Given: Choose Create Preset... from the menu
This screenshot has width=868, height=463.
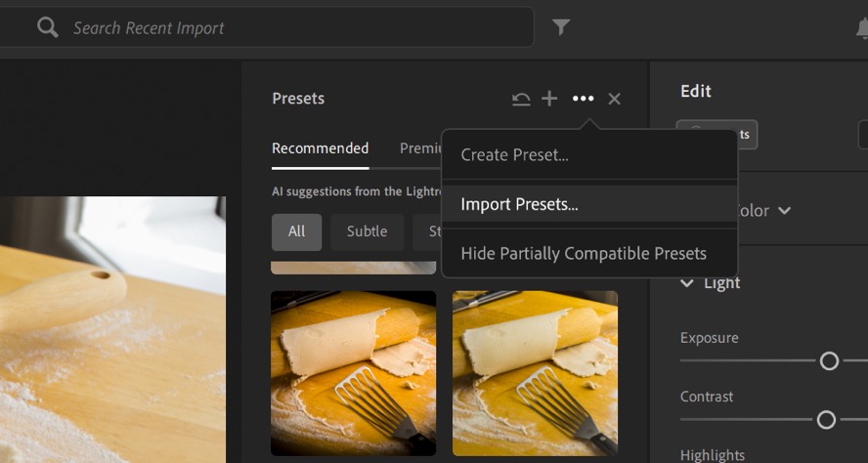Looking at the screenshot, I should (514, 154).
